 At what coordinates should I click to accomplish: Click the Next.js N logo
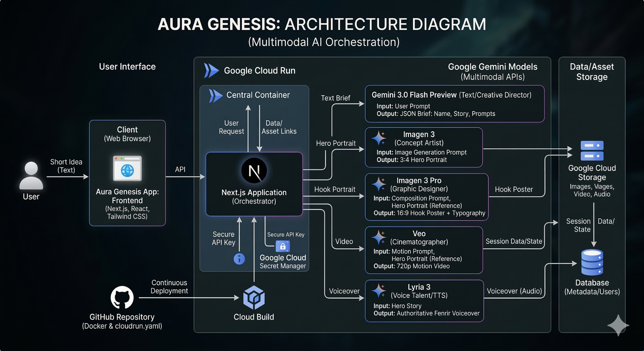point(254,170)
